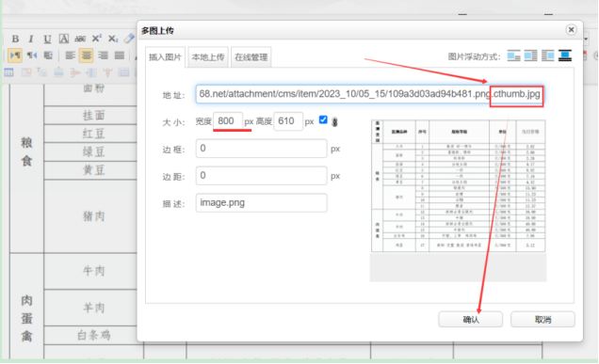Viewport: 599px width, 364px height.
Task: Insert a table from the toolbar
Action: point(9,72)
